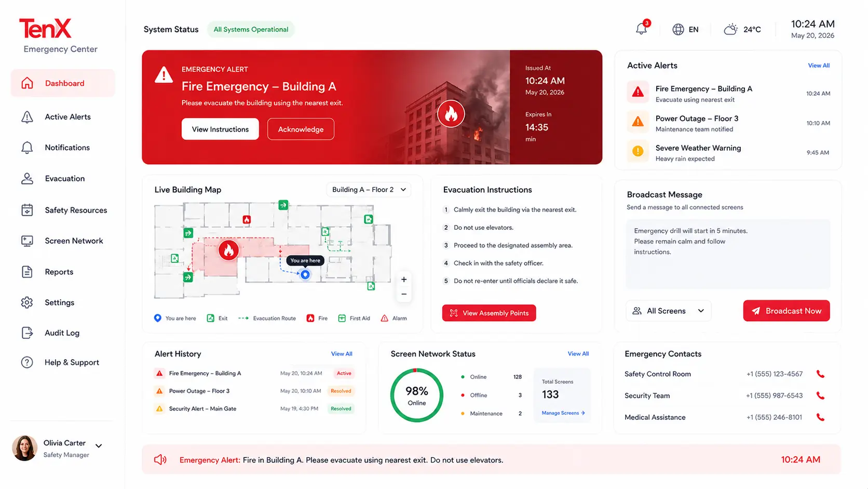Zoom in on the building map

pos(404,280)
